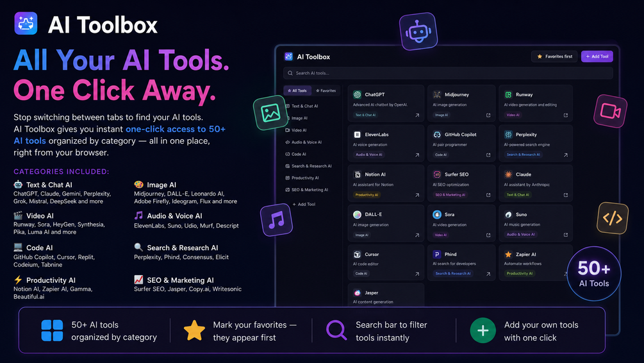Click the Zapier AI star icon
The height and width of the screenshot is (363, 644).
[x=508, y=254]
